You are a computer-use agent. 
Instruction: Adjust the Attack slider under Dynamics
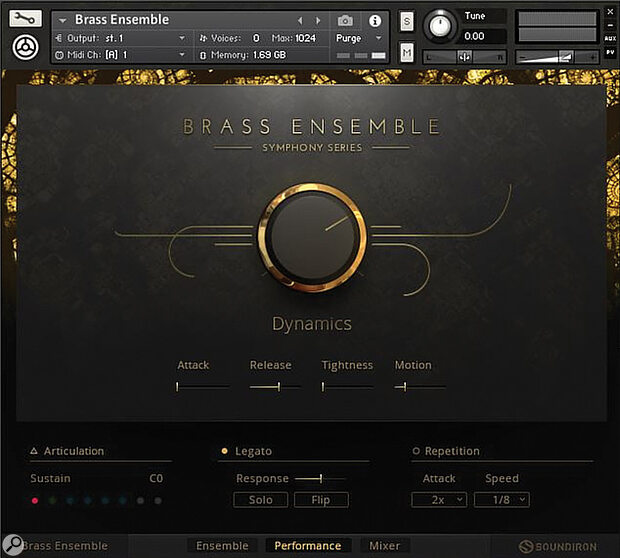pos(202,386)
